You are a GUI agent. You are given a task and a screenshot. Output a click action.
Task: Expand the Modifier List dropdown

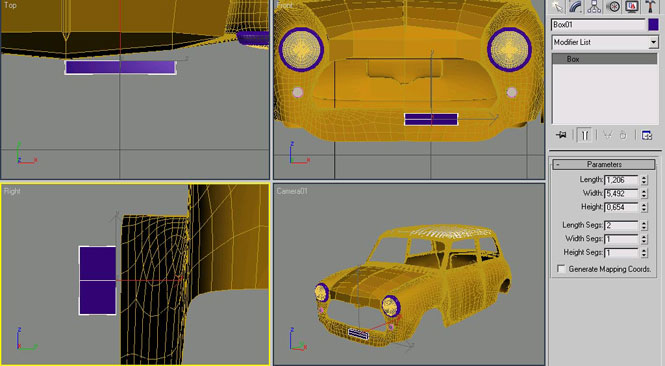tap(653, 42)
